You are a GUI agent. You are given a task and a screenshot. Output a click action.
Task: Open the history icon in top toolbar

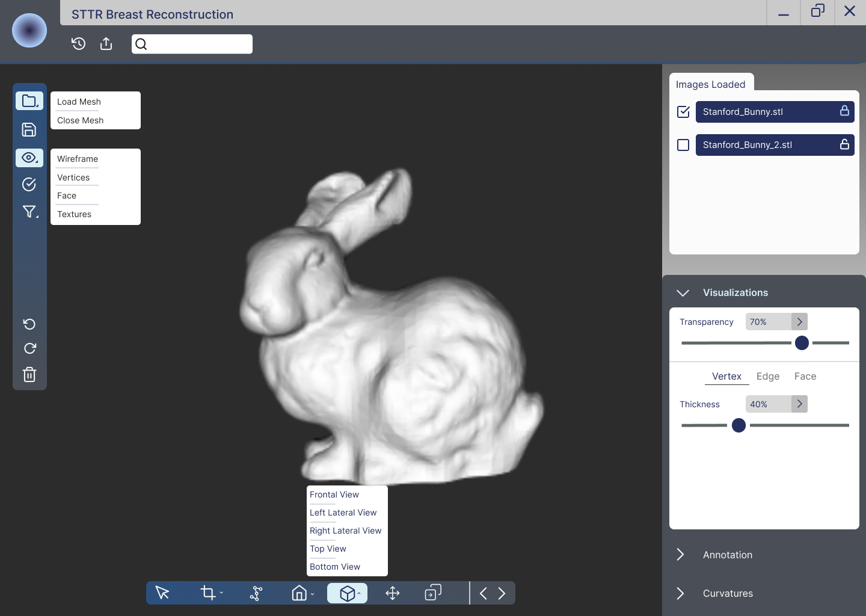pos(78,43)
